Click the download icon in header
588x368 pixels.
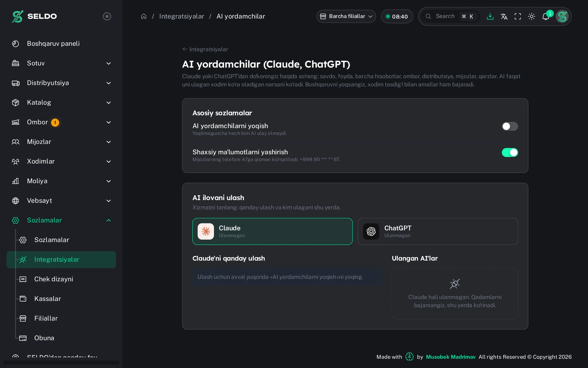pyautogui.click(x=490, y=16)
